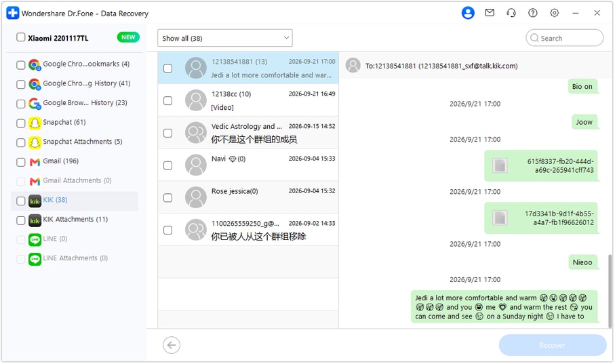The width and height of the screenshot is (615, 364).
Task: Check the Snapchat Attachments (5) checkbox
Action: click(21, 142)
